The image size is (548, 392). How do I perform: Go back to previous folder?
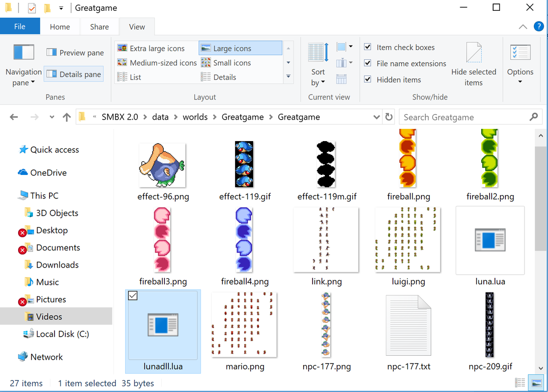pyautogui.click(x=14, y=117)
